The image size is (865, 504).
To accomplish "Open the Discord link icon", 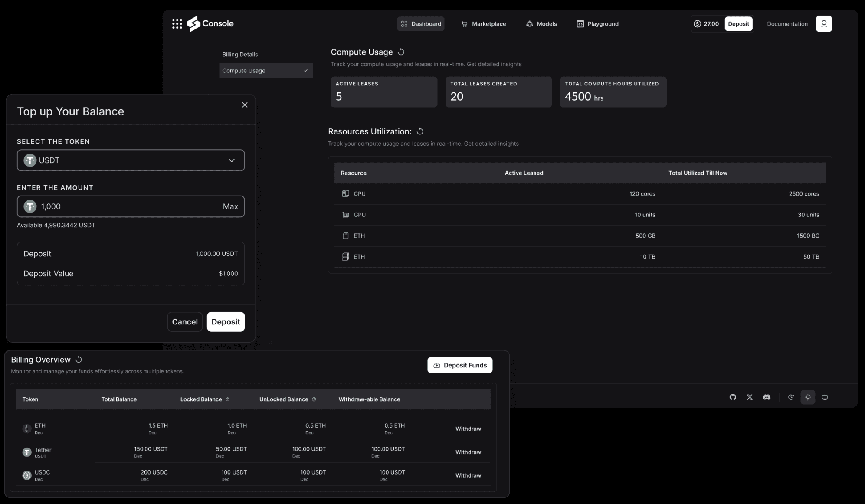I will coord(767,397).
